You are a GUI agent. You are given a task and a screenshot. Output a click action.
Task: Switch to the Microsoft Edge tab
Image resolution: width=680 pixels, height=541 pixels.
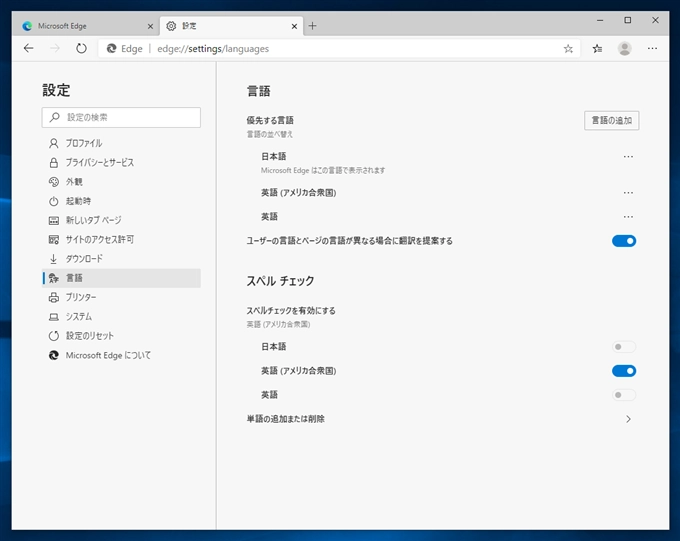(87, 26)
